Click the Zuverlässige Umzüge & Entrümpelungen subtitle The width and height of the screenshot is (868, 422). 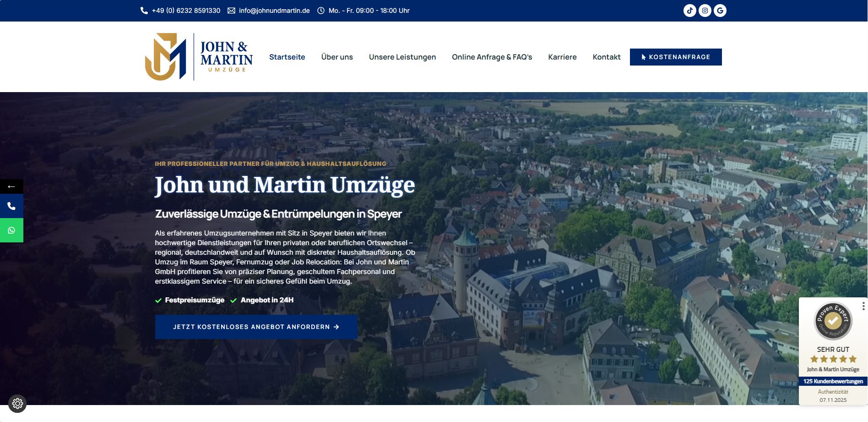[278, 214]
